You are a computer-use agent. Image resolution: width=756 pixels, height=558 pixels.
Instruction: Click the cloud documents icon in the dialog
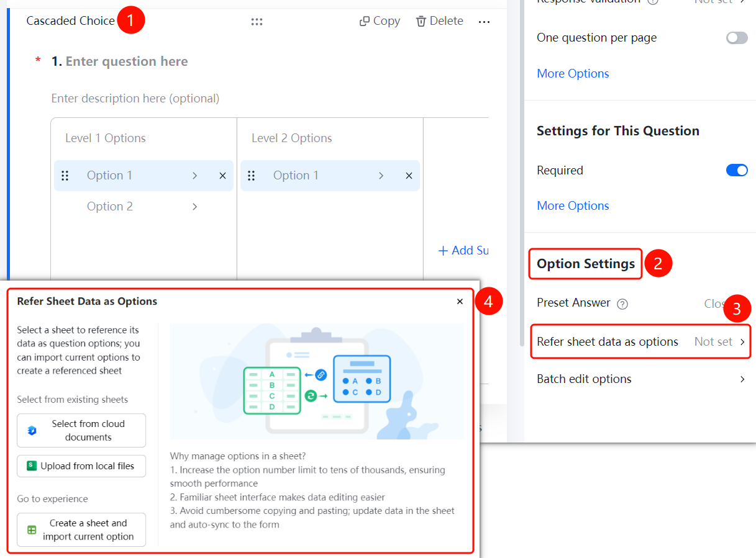coord(32,431)
